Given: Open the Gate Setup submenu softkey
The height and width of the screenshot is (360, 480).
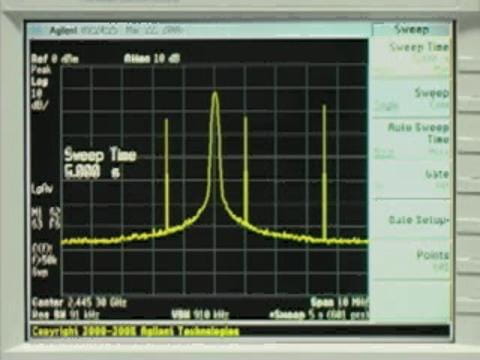Looking at the screenshot, I should point(411,220).
